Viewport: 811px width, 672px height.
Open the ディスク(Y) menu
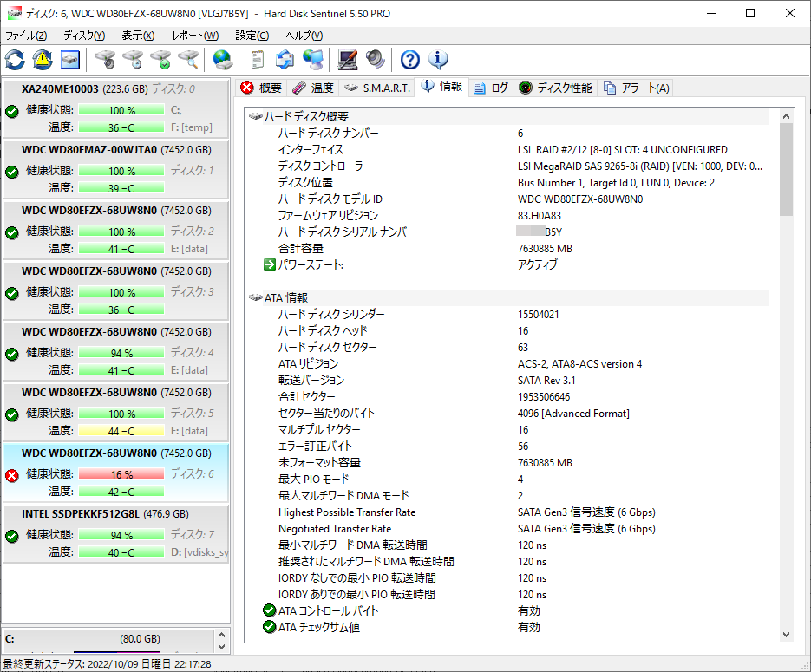84,36
